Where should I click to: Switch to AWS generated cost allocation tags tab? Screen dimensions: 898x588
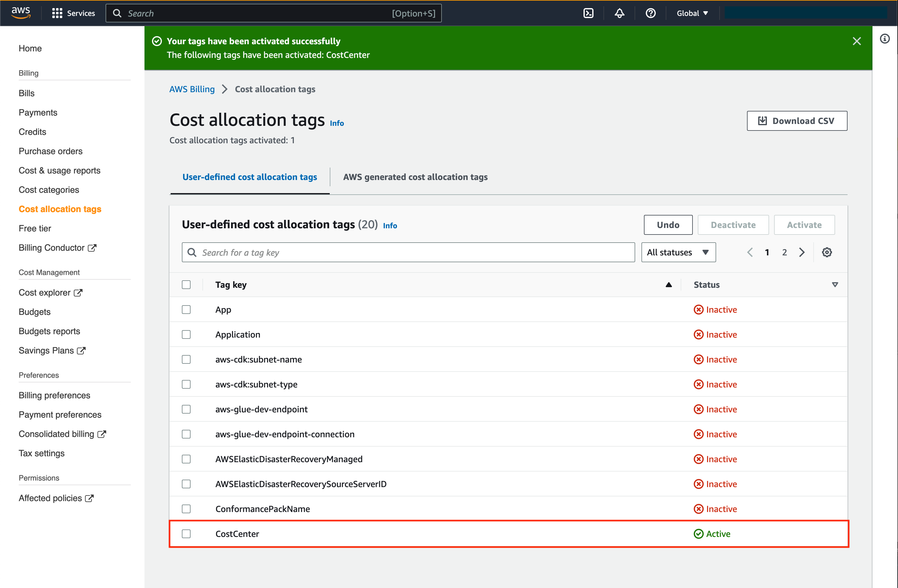click(x=415, y=177)
